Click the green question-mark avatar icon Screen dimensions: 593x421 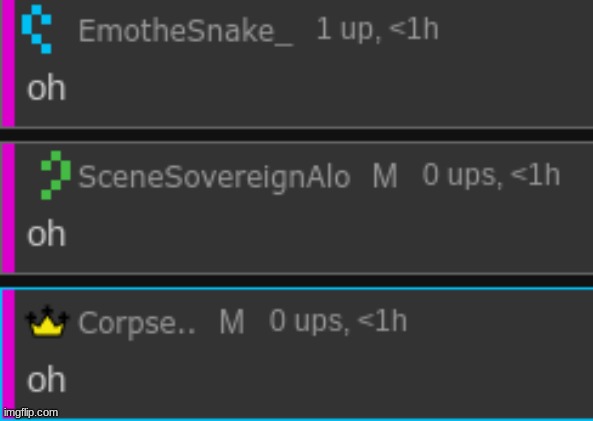coord(56,175)
